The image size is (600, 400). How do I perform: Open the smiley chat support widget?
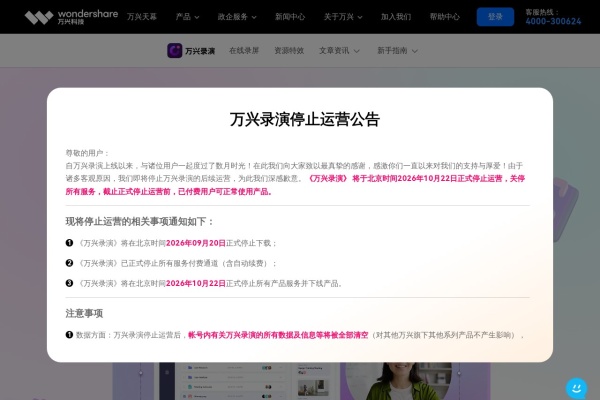[576, 389]
